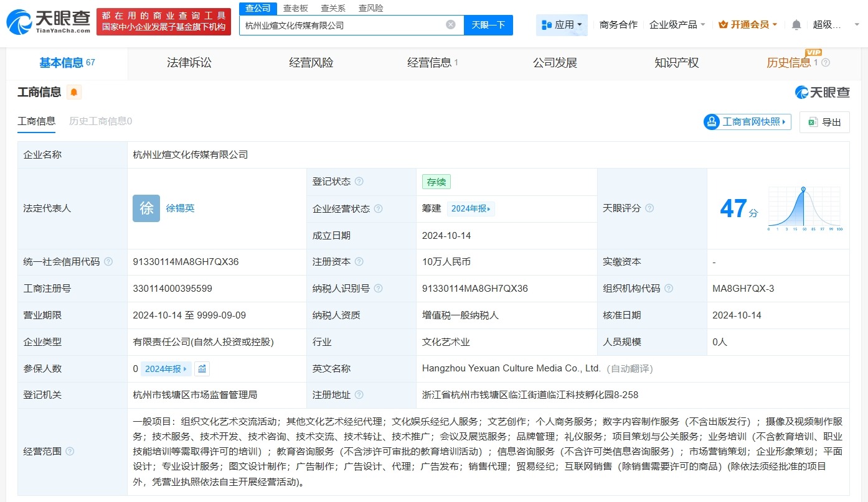The image size is (868, 502).
Task: Switch to the 法律诉讼 tab
Action: 189,62
